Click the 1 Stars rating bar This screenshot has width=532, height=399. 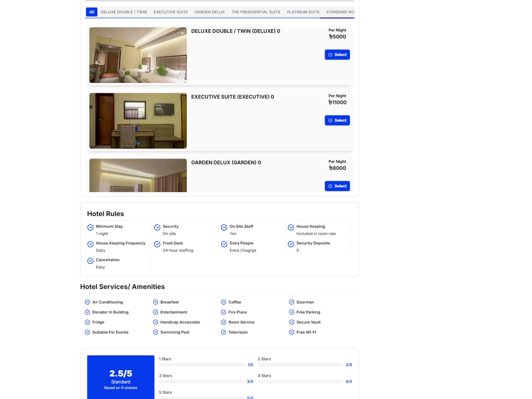point(202,365)
